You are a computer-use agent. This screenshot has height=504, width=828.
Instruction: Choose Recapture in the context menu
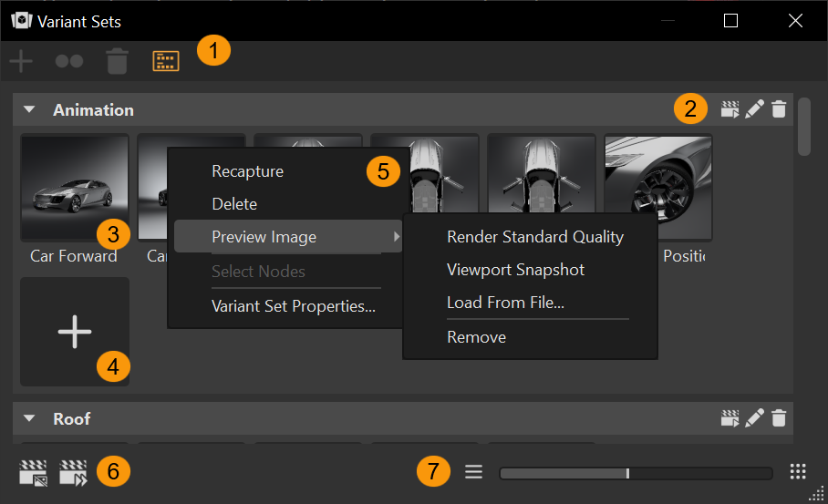tap(247, 171)
